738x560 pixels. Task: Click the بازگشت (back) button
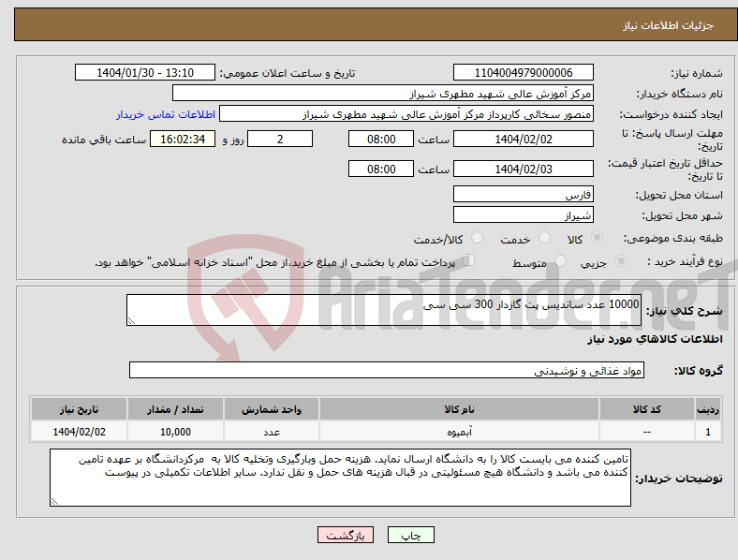tap(346, 535)
